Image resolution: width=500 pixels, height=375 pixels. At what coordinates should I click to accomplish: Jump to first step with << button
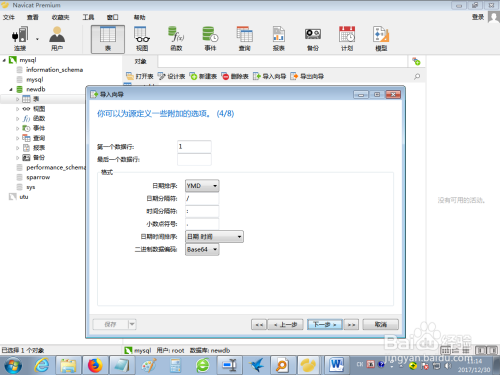coord(259,324)
